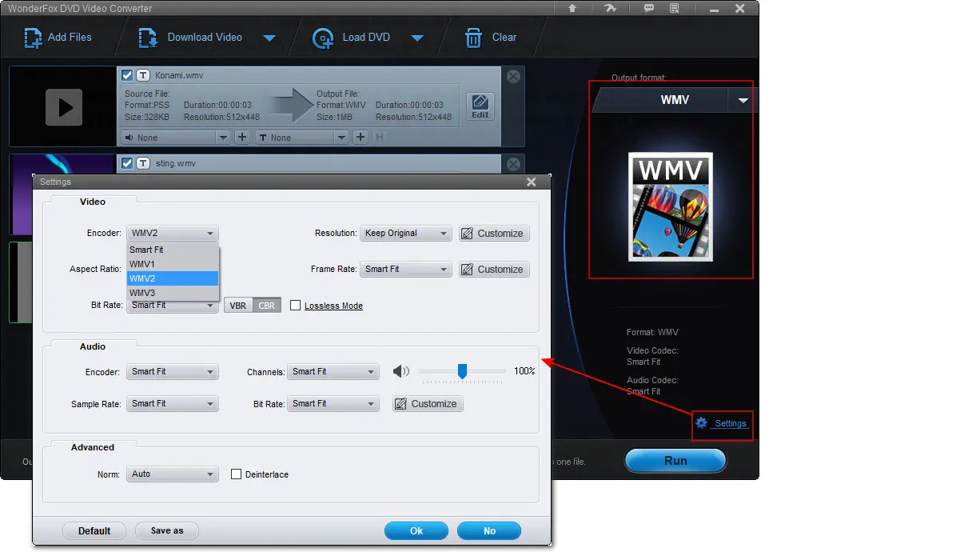This screenshot has width=980, height=552.
Task: Click the WMV format image
Action: tap(671, 206)
